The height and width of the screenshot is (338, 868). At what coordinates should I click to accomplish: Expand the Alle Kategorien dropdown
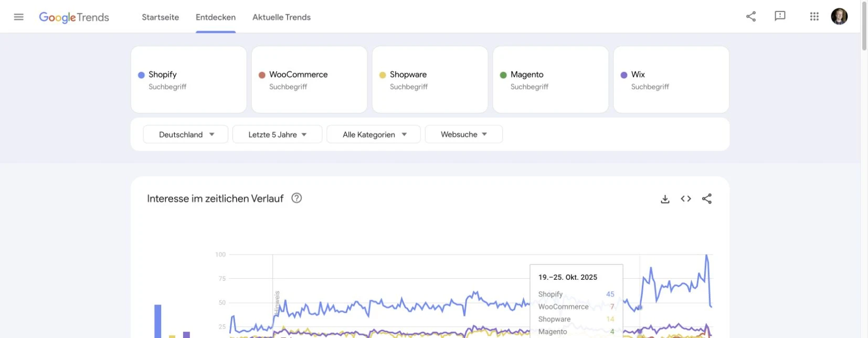click(x=374, y=134)
